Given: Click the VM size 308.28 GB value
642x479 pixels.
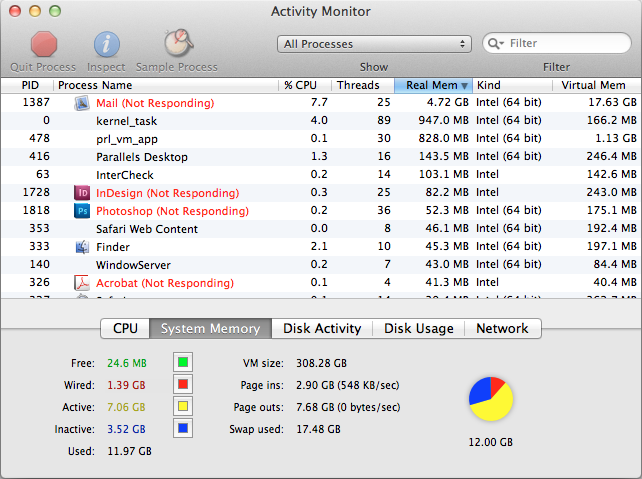Looking at the screenshot, I should pos(321,363).
